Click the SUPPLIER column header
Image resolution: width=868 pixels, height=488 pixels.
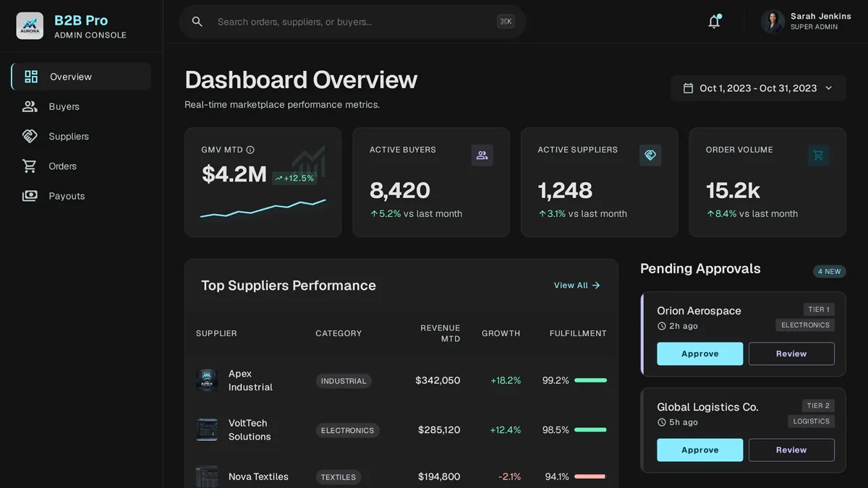point(216,333)
